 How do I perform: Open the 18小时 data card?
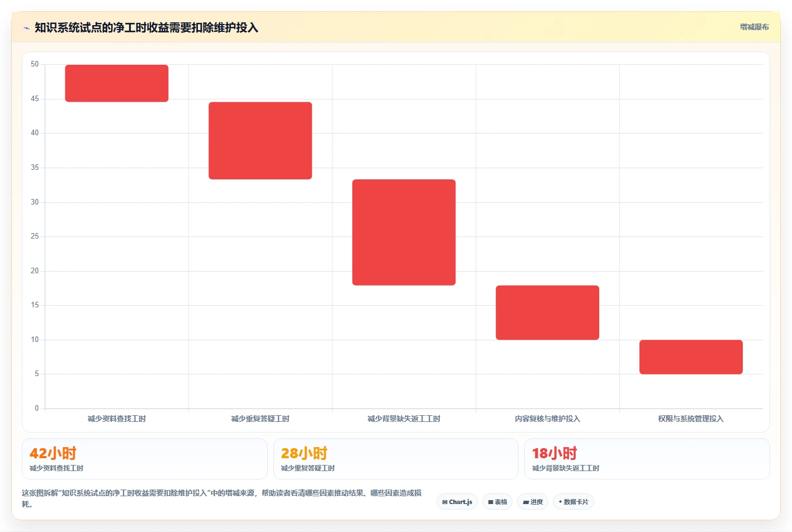(x=647, y=459)
